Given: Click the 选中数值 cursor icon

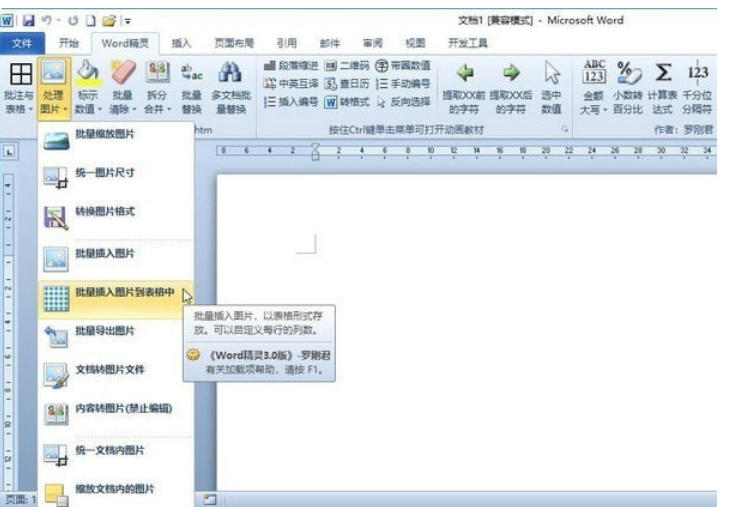Looking at the screenshot, I should [x=551, y=74].
